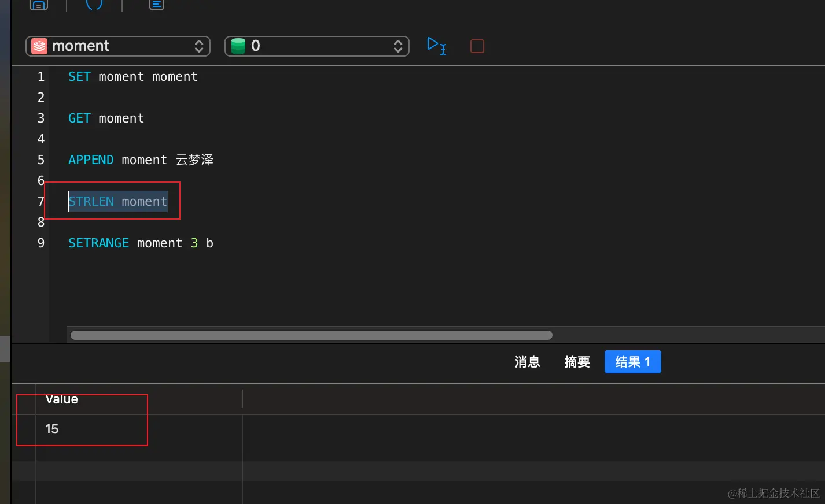Run the selected query with the play icon

pos(436,46)
